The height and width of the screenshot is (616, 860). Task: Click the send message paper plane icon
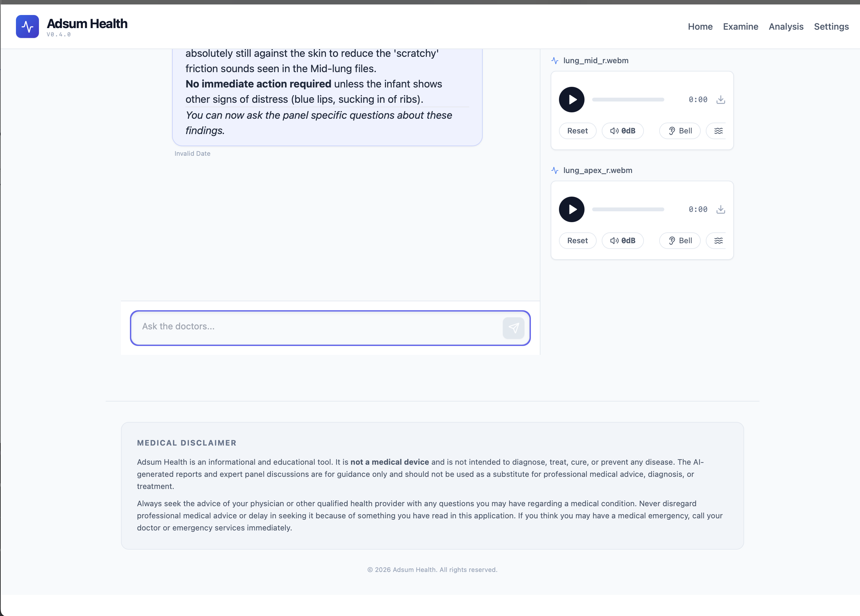pos(513,328)
